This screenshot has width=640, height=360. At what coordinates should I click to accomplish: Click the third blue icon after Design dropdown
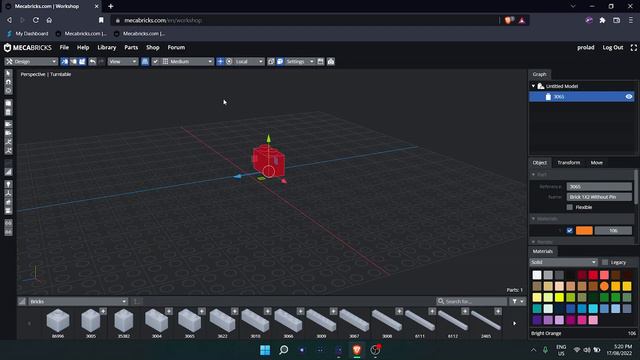82,62
